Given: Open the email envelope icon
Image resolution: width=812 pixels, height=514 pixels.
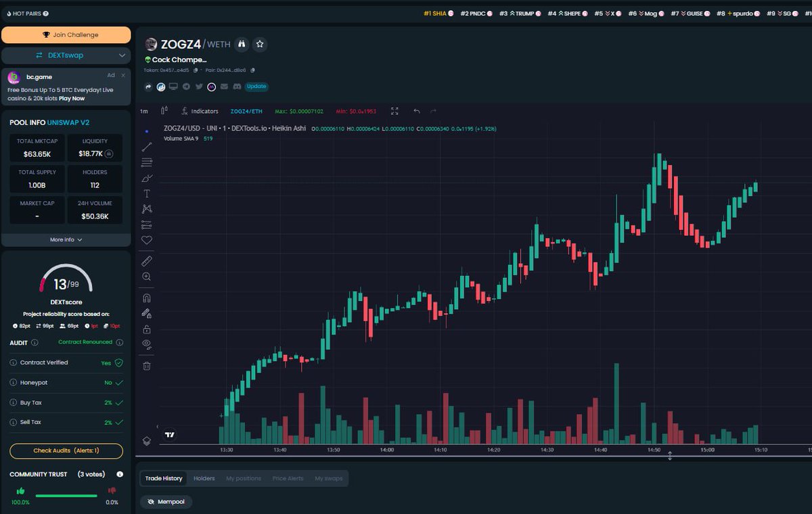Looking at the screenshot, I should click(x=224, y=87).
